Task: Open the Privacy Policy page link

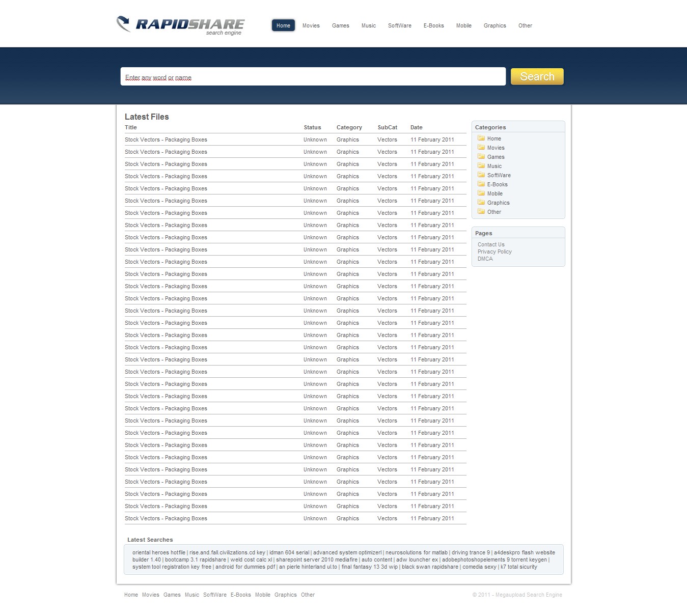Action: click(x=494, y=251)
